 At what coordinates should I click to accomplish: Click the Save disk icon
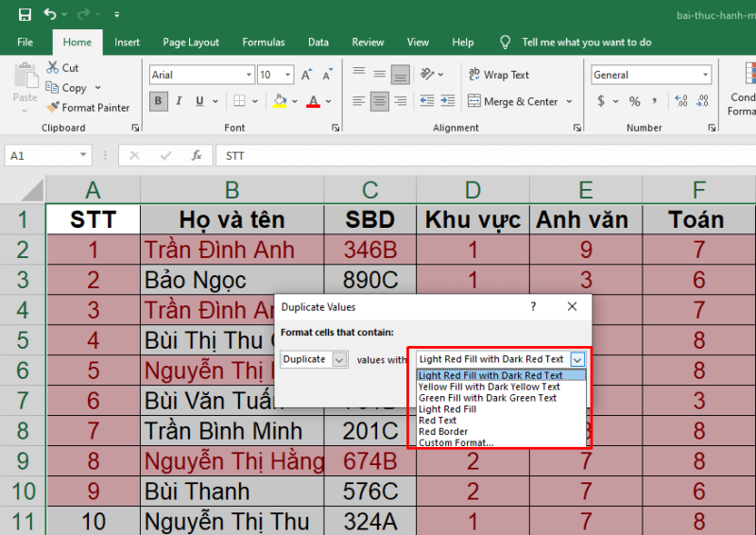(x=25, y=15)
